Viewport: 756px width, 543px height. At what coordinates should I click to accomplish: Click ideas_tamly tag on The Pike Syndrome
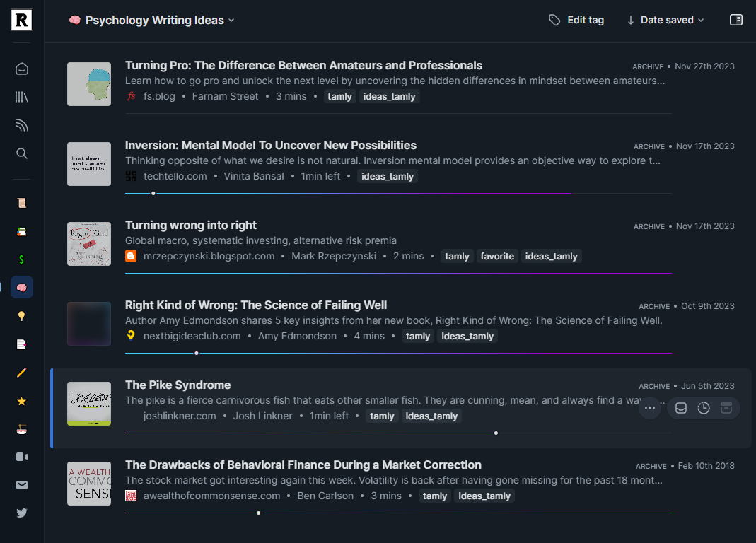(431, 416)
